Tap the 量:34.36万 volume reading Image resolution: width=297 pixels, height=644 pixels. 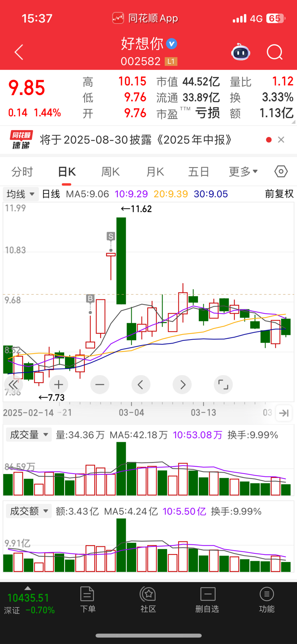coord(80,435)
